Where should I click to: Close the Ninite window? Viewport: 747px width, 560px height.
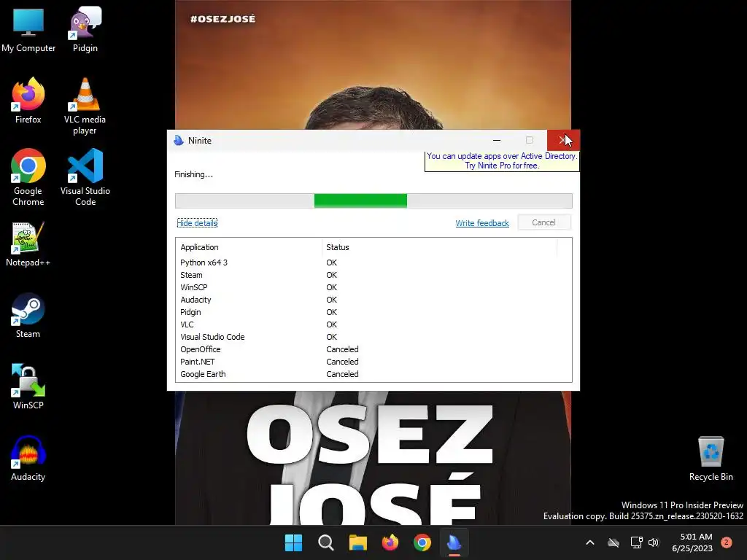click(563, 140)
